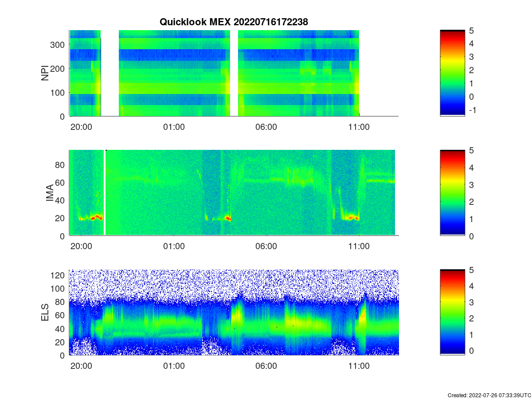Click the 20:00 tick label under NPI plot
Screen dimensions: 532x399
coord(81,127)
